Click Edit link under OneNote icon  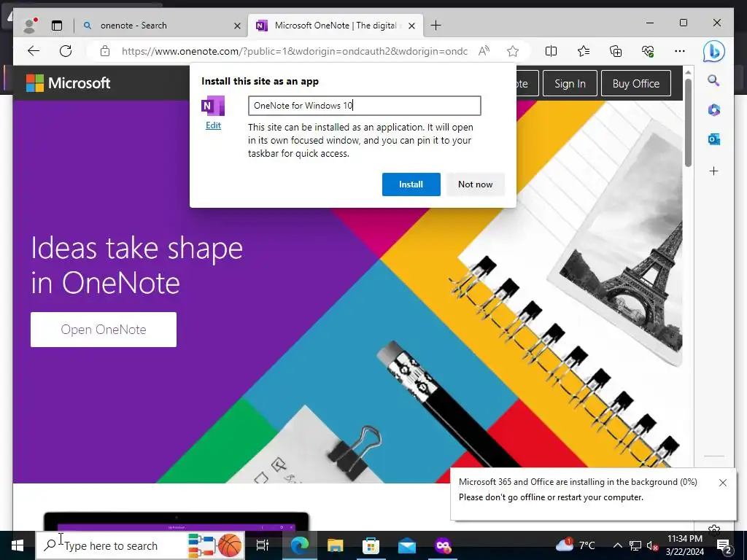click(x=213, y=125)
